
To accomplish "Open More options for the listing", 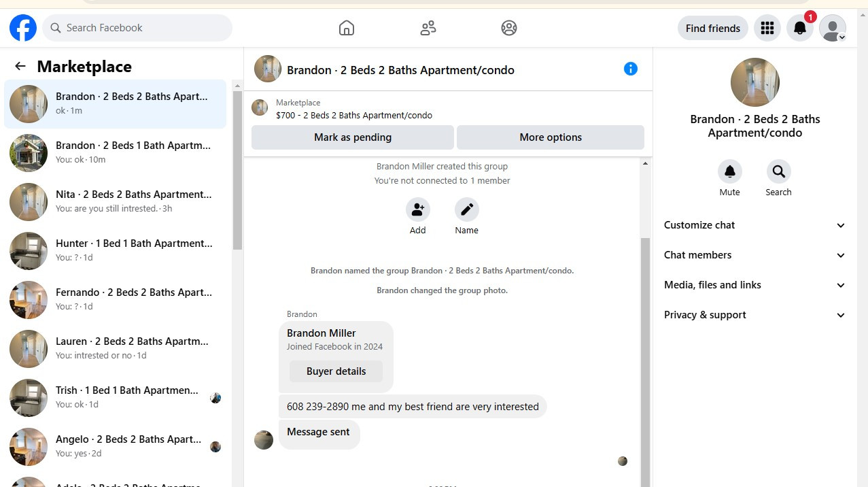I will point(551,137).
